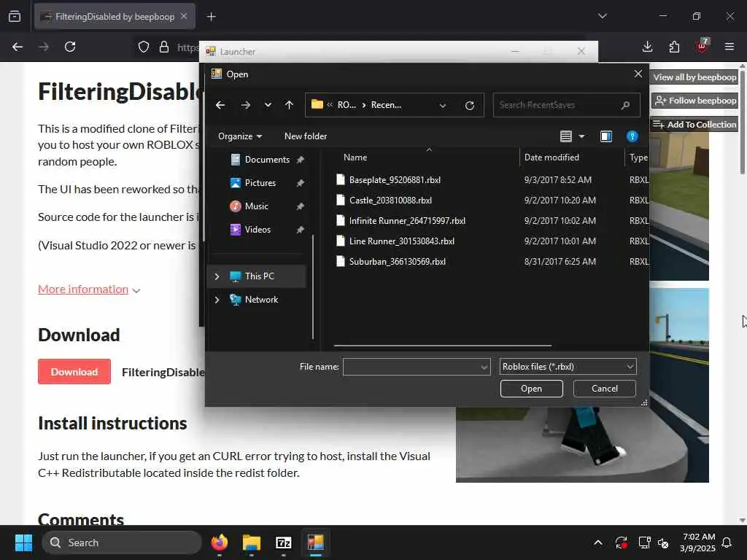The height and width of the screenshot is (560, 747).
Task: Click the red Download button
Action: click(74, 371)
